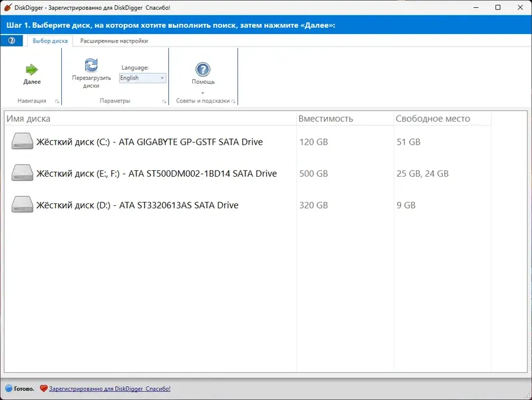Expand the Навигация group launcher arrow

coord(59,100)
